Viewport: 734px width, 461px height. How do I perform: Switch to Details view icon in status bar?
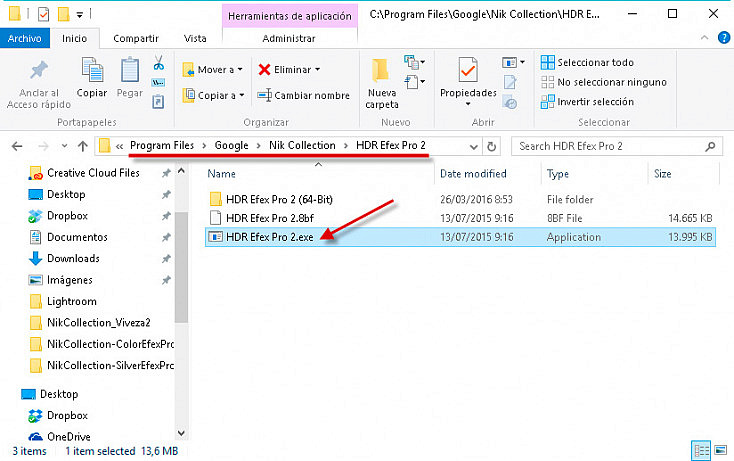click(x=701, y=451)
